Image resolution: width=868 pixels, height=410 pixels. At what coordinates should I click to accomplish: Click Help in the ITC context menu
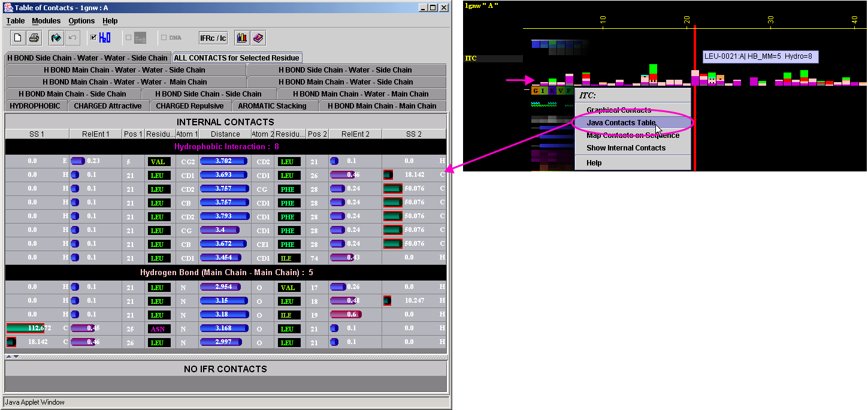[x=633, y=163]
